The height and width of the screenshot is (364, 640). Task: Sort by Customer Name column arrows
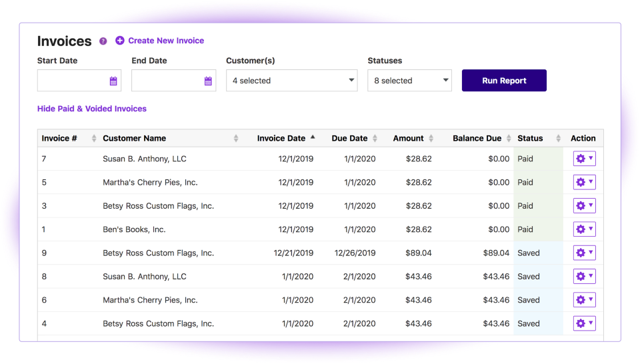[x=235, y=139]
